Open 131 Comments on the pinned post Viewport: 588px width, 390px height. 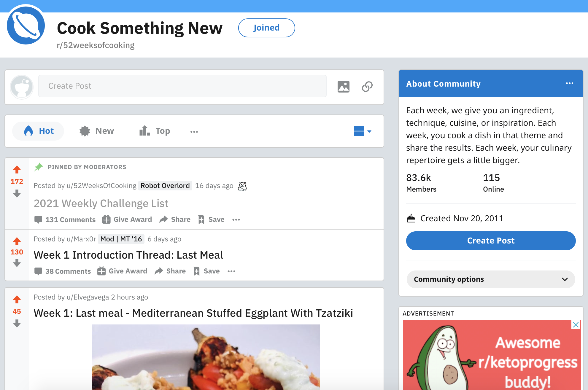[65, 219]
